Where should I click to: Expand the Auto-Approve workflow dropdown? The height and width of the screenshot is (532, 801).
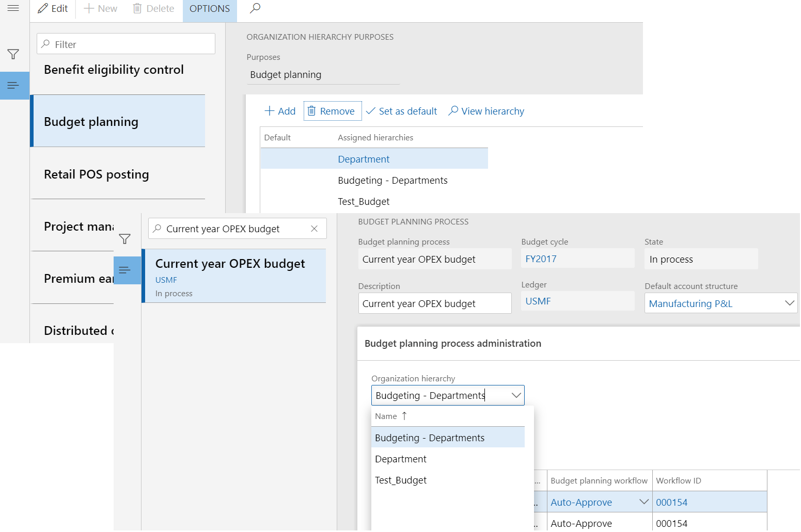click(643, 502)
